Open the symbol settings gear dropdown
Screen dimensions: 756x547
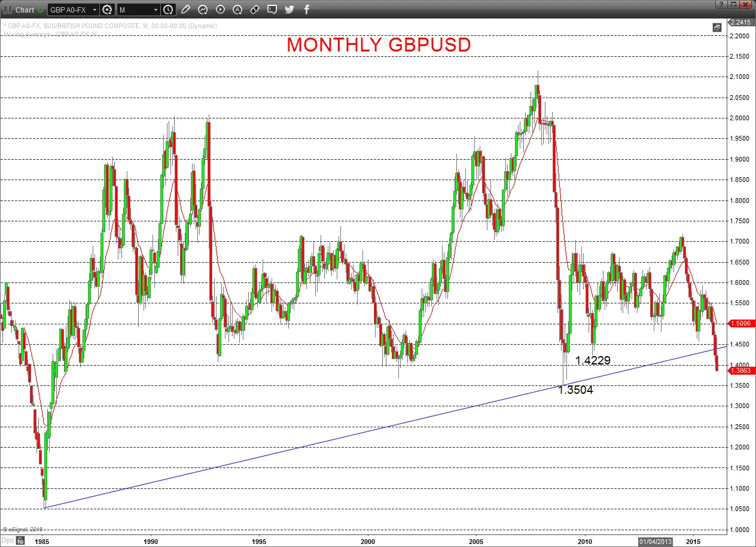pos(108,10)
